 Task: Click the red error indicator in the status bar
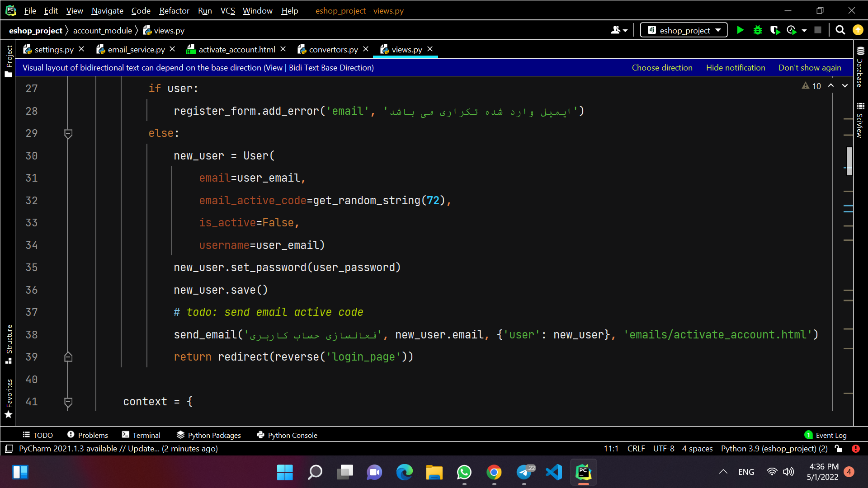click(x=856, y=449)
